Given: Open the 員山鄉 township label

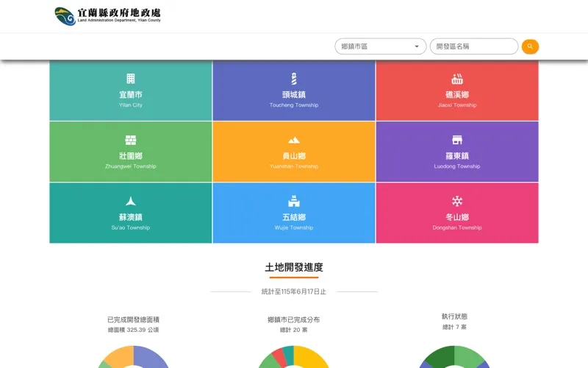Looking at the screenshot, I should pos(294,156).
